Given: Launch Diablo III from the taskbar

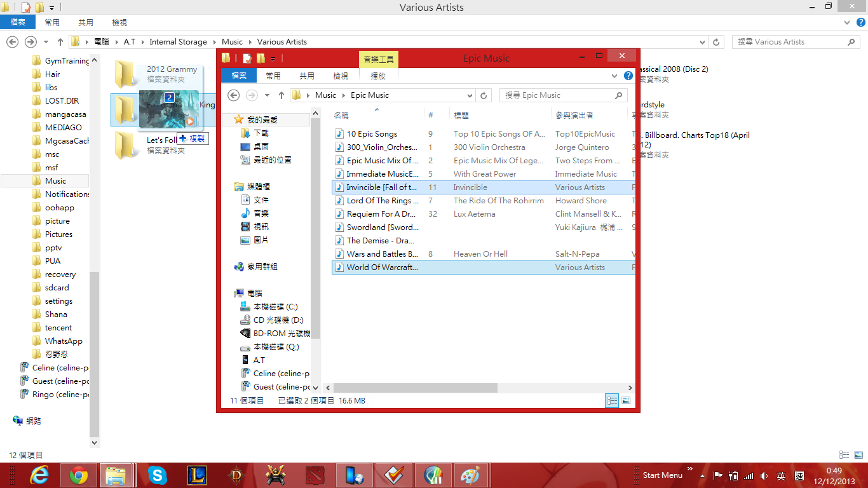Looking at the screenshot, I should click(x=236, y=475).
